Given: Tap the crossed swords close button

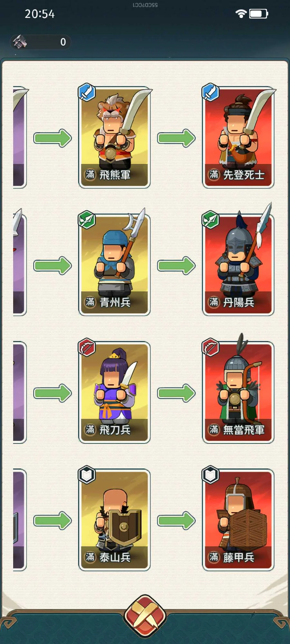Looking at the screenshot, I should 145,616.
